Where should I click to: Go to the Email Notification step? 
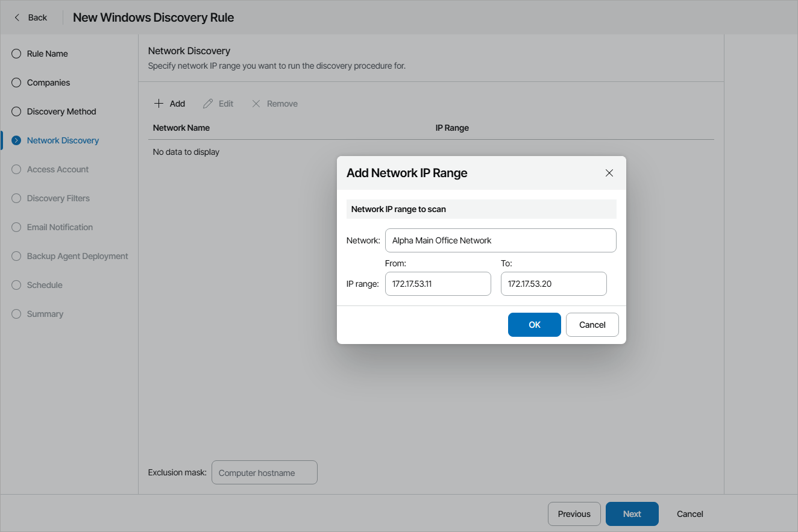tap(16, 227)
